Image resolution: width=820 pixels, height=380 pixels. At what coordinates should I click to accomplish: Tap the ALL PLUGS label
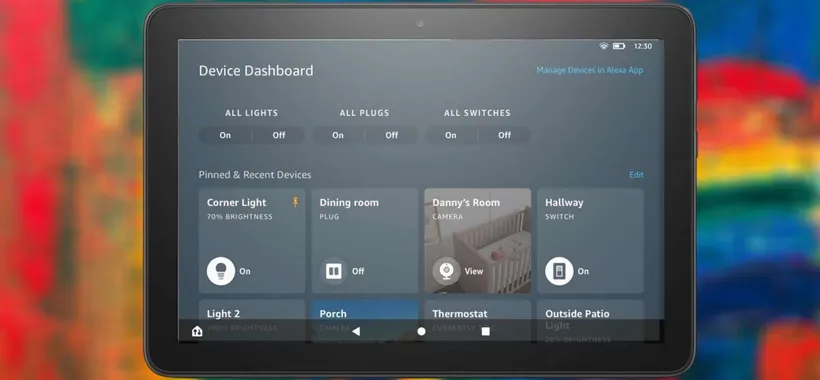[x=365, y=112]
